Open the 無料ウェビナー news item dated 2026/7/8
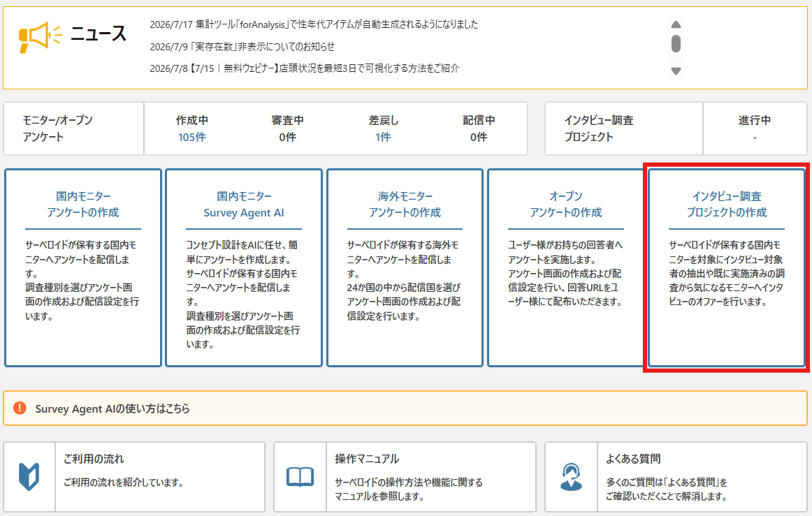The image size is (812, 516). tap(305, 68)
